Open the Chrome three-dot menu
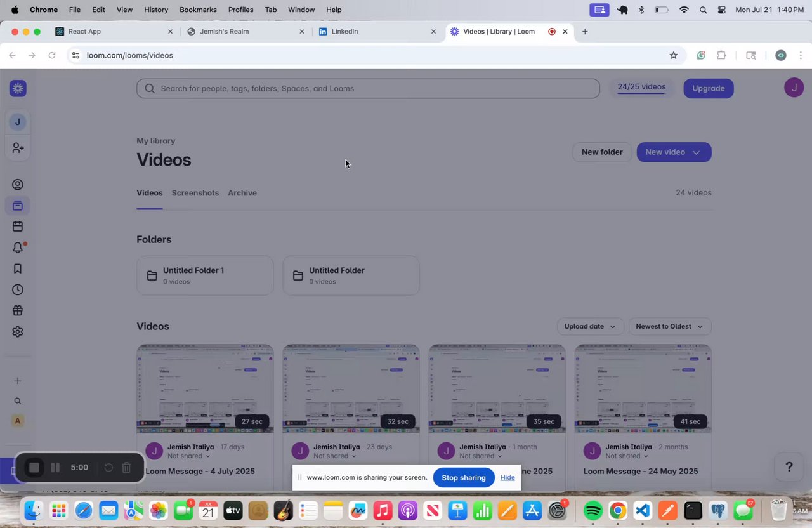 click(x=801, y=55)
